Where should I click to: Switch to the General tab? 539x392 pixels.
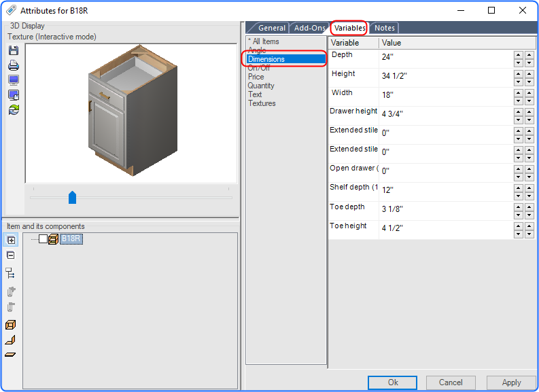272,28
